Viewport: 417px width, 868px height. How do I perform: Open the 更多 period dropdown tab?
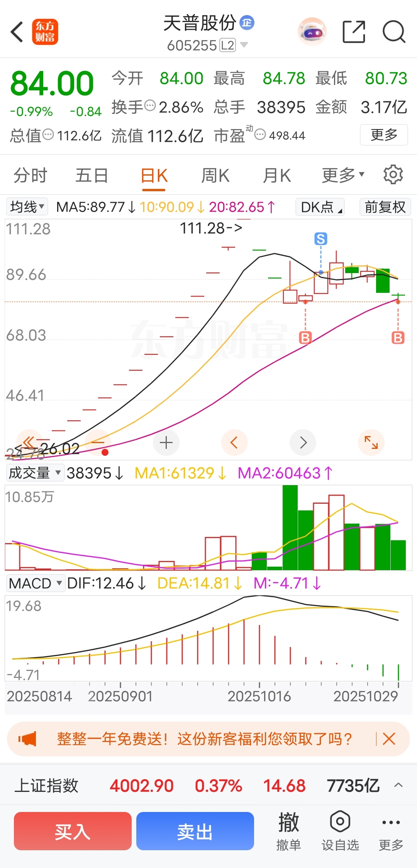343,175
